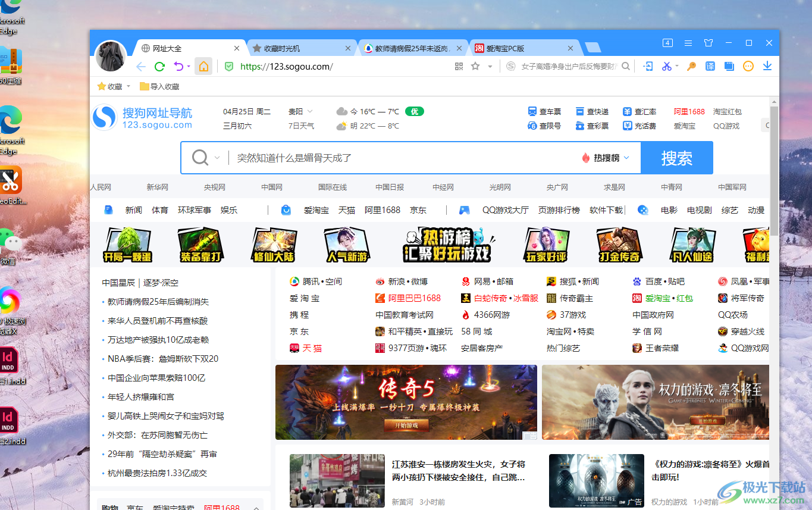Close the 收藏时光机 tab
This screenshot has width=812, height=510.
(349, 48)
